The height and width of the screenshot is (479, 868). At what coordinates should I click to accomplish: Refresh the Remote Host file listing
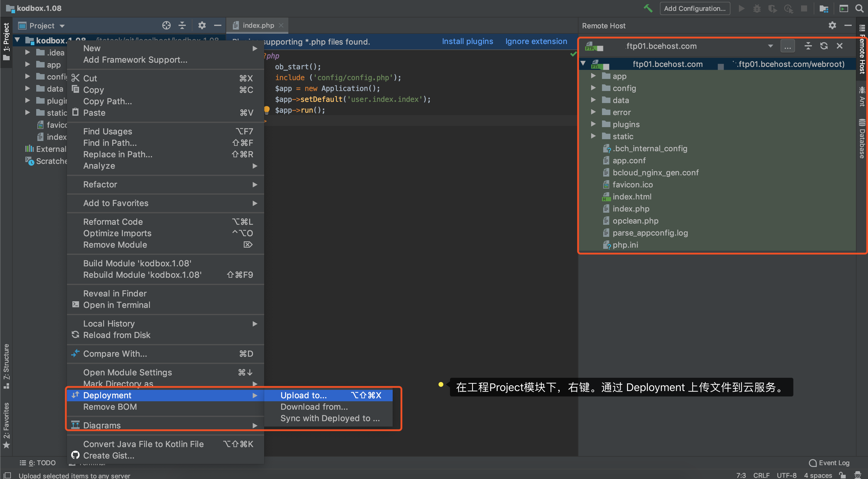pyautogui.click(x=824, y=46)
